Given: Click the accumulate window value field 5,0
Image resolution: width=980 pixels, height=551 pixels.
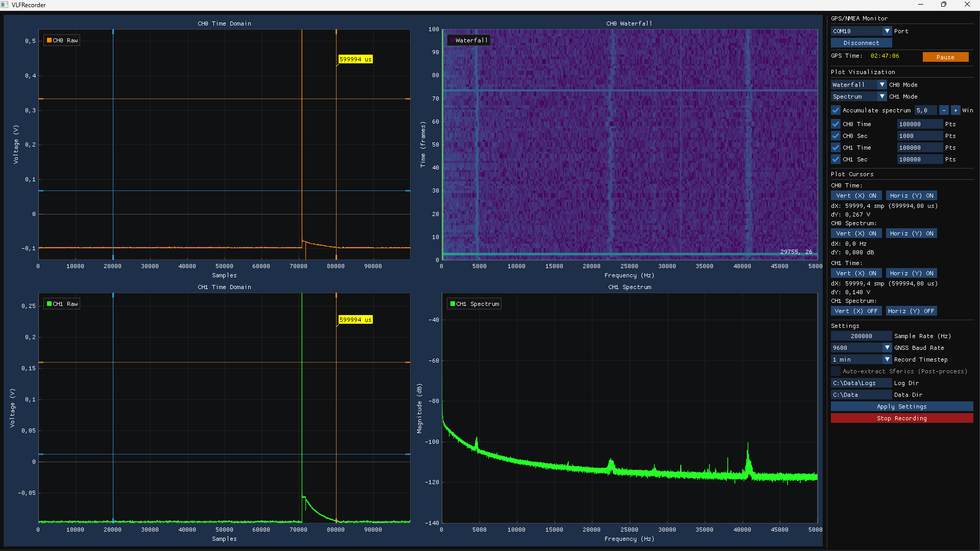Looking at the screenshot, I should [925, 110].
